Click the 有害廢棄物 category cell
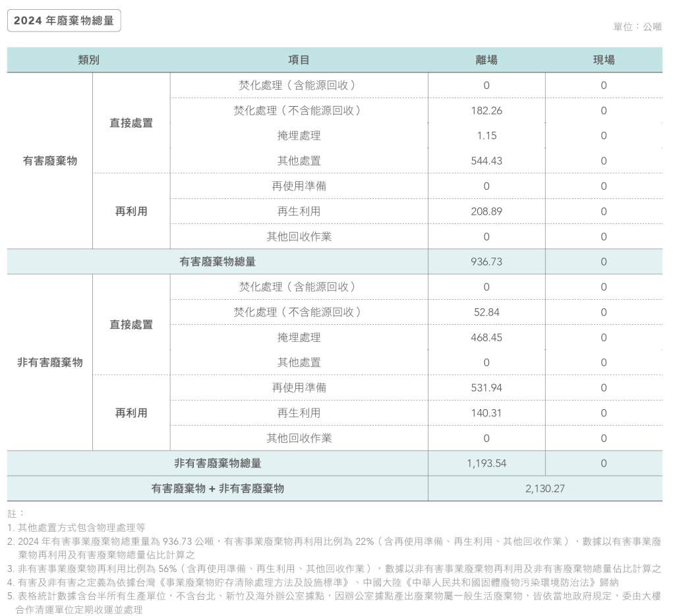 click(50, 161)
